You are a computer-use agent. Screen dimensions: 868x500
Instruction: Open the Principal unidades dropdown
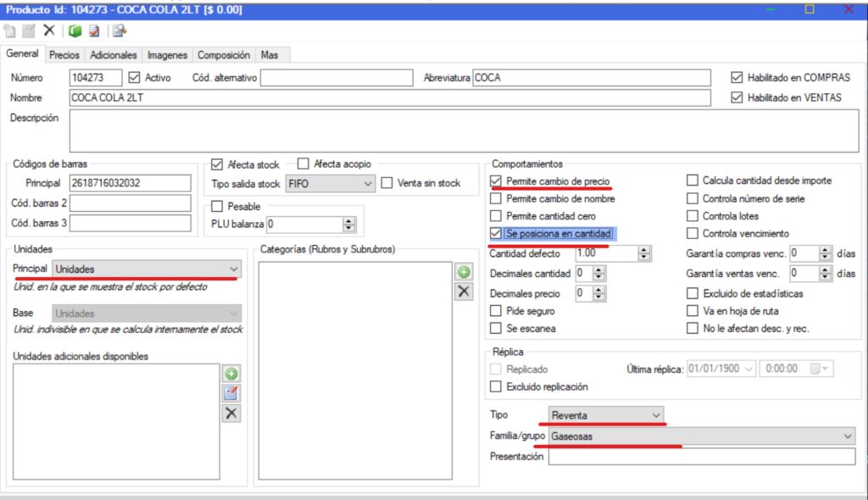tap(147, 269)
